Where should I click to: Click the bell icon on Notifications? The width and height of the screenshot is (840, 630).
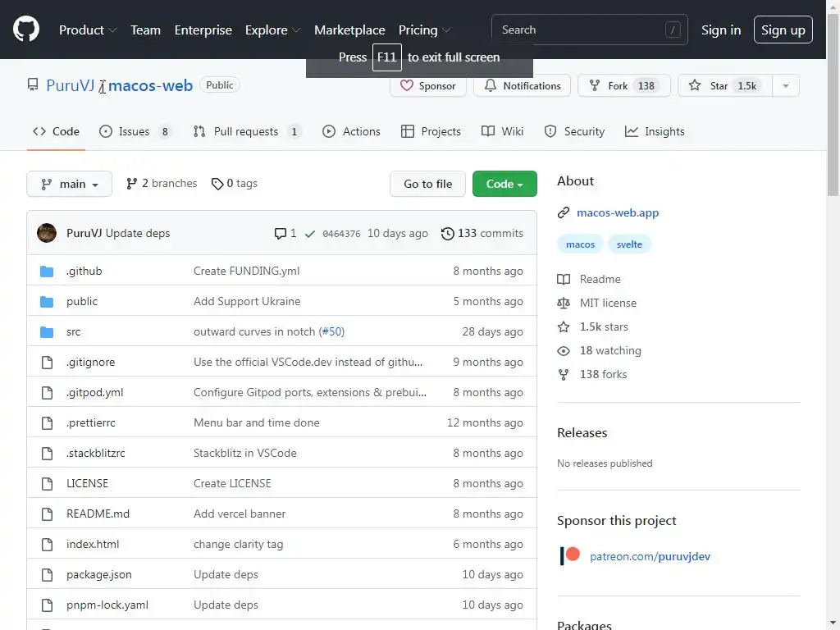490,85
